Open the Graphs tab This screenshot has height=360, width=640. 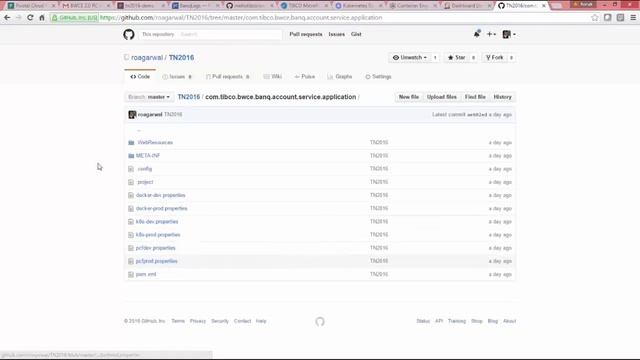[340, 77]
